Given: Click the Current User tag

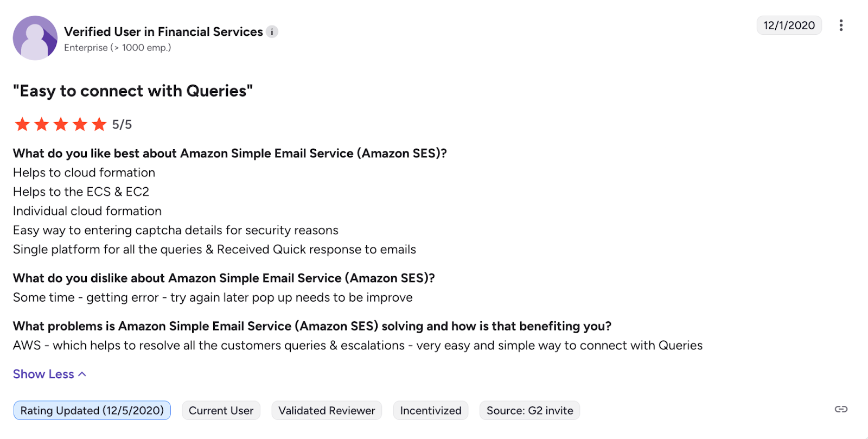Looking at the screenshot, I should 221,411.
